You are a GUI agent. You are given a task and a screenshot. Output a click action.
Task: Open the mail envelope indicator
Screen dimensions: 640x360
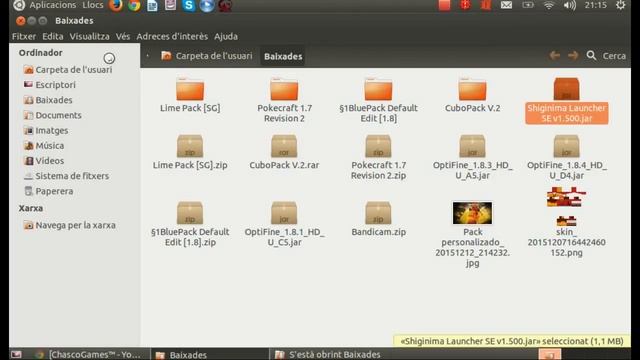tap(506, 5)
